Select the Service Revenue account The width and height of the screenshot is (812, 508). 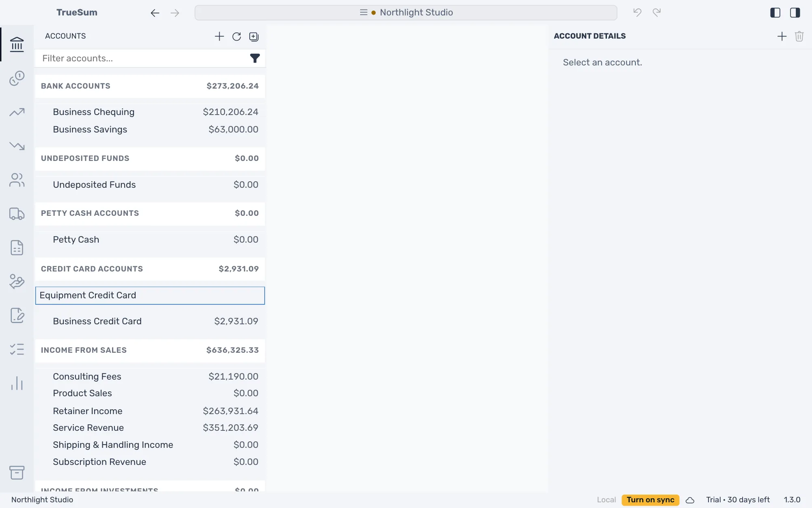150,428
